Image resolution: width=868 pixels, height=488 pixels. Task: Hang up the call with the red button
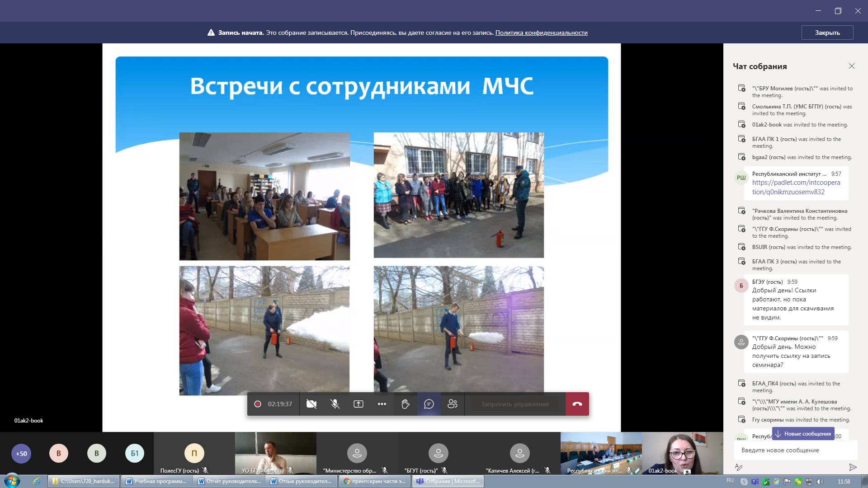pos(577,404)
